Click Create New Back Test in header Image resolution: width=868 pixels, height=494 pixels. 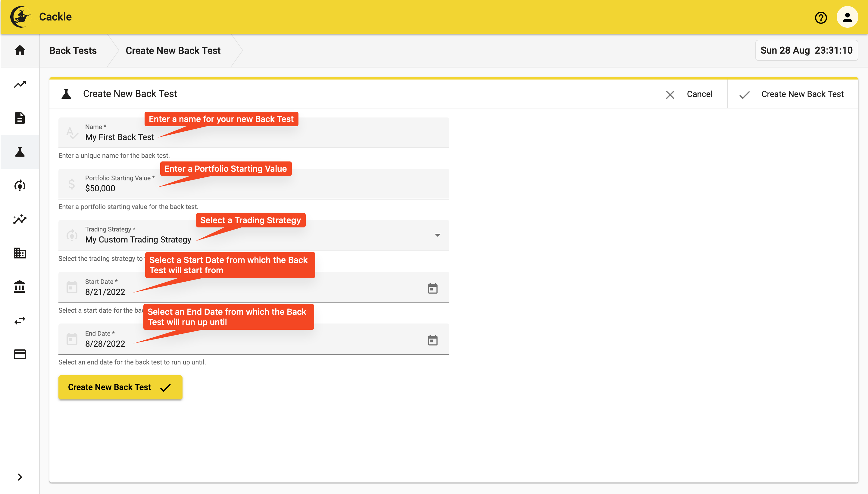tap(792, 94)
